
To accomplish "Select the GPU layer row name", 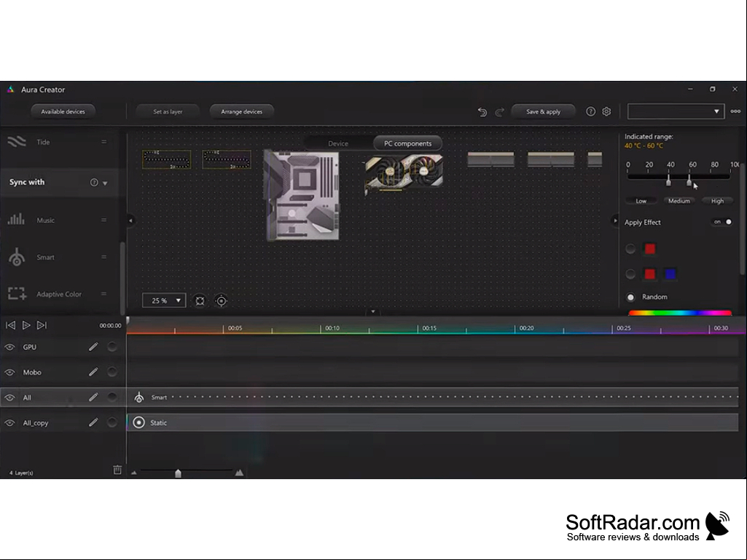I will click(x=30, y=347).
